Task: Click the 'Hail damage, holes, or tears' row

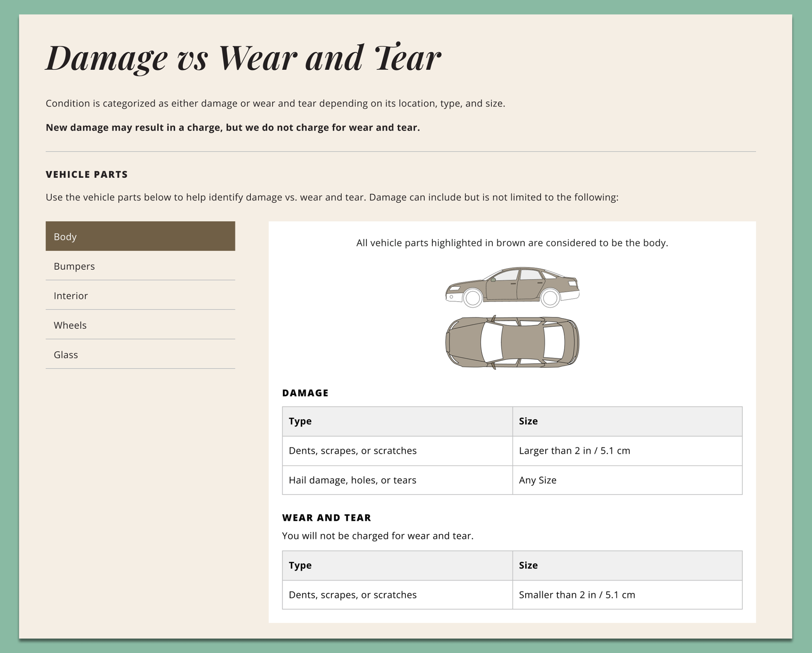Action: 352,480
